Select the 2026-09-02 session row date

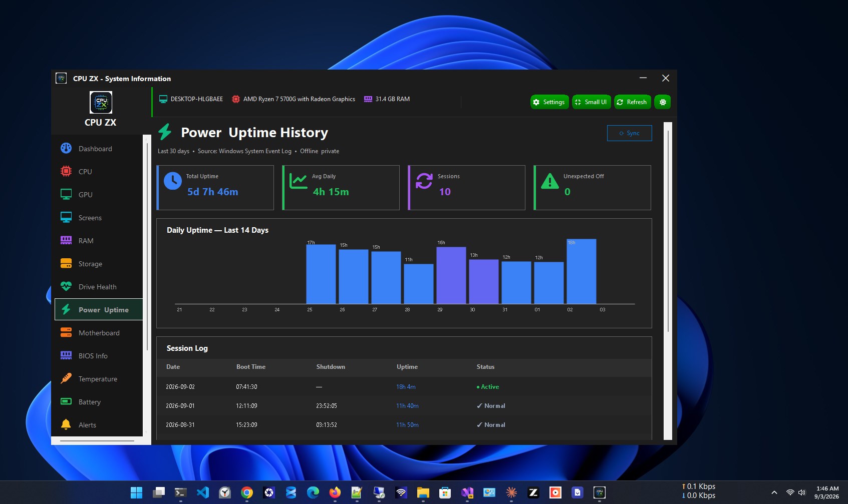point(180,387)
